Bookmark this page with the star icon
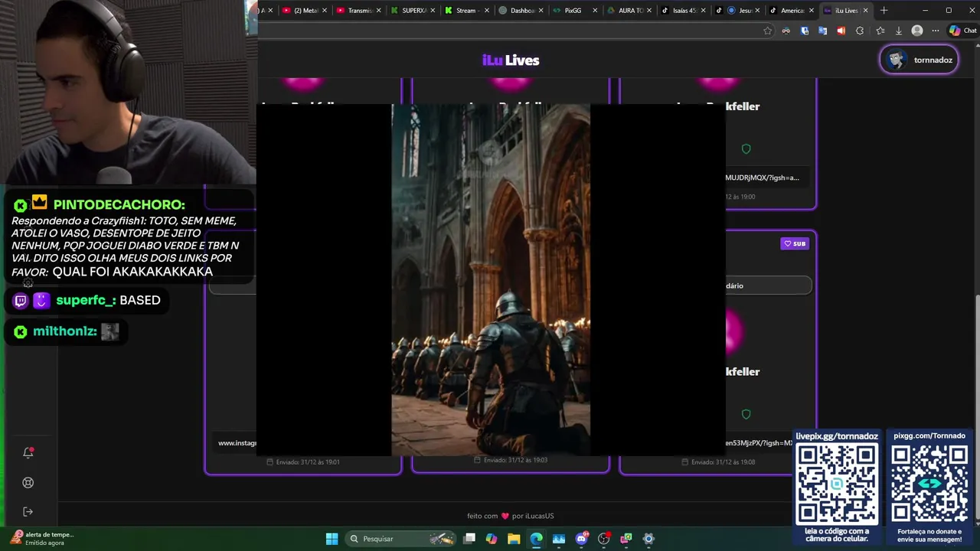The width and height of the screenshot is (980, 551). pos(768,31)
